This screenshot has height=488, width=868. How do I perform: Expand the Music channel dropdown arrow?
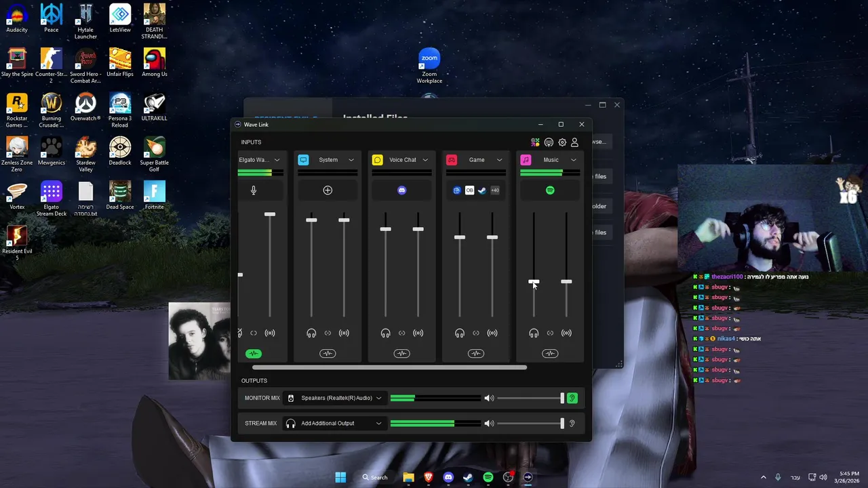pos(573,160)
